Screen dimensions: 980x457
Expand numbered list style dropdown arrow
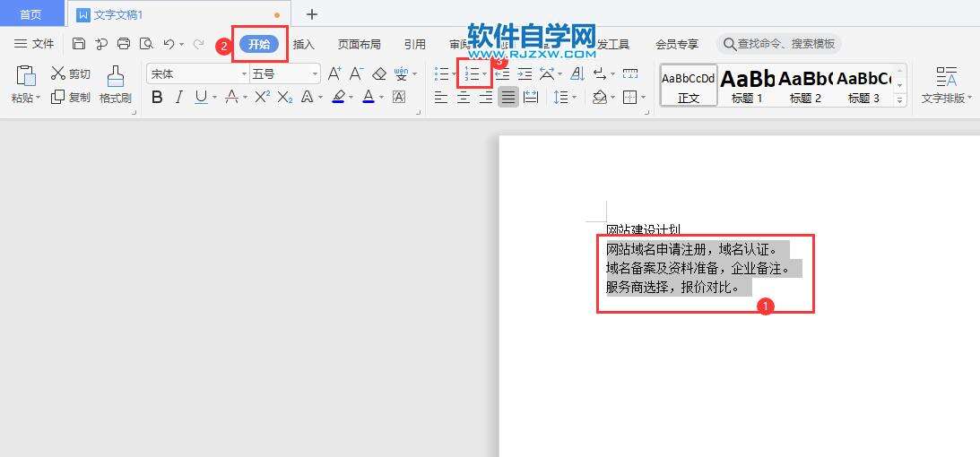pos(485,74)
